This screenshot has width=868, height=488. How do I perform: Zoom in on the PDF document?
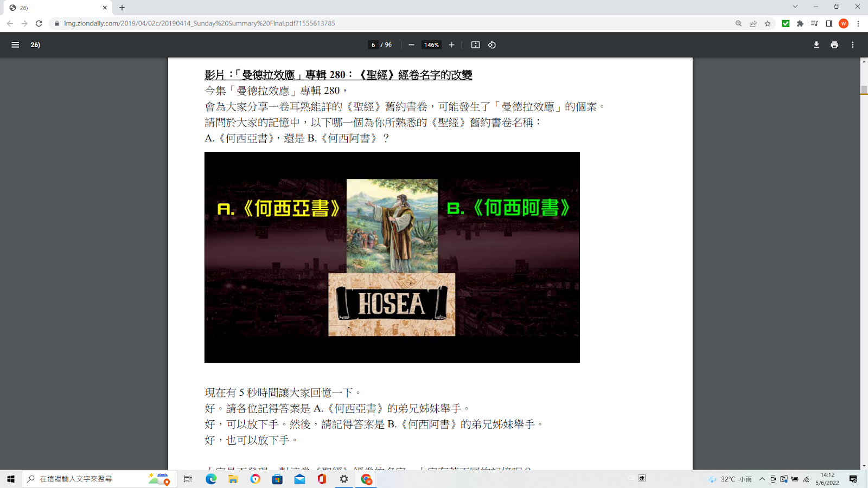coord(451,45)
